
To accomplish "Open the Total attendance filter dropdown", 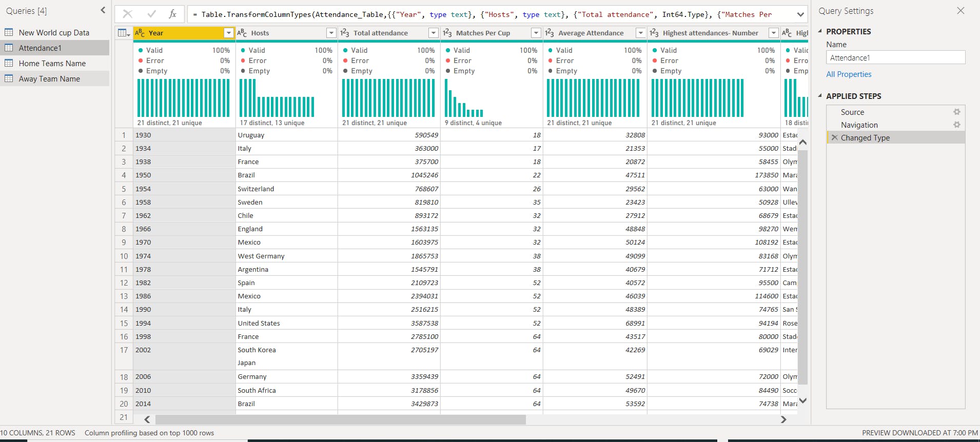I will click(434, 33).
